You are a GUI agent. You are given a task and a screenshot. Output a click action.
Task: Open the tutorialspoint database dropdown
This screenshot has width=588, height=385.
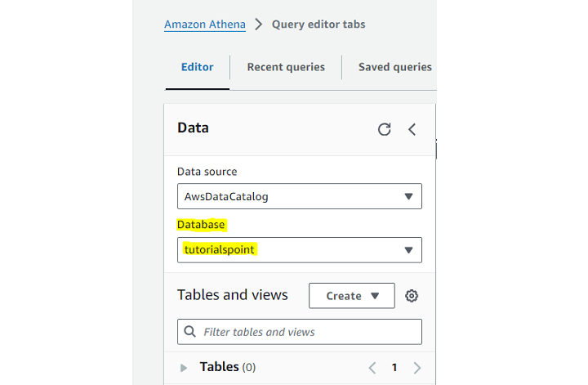(299, 249)
